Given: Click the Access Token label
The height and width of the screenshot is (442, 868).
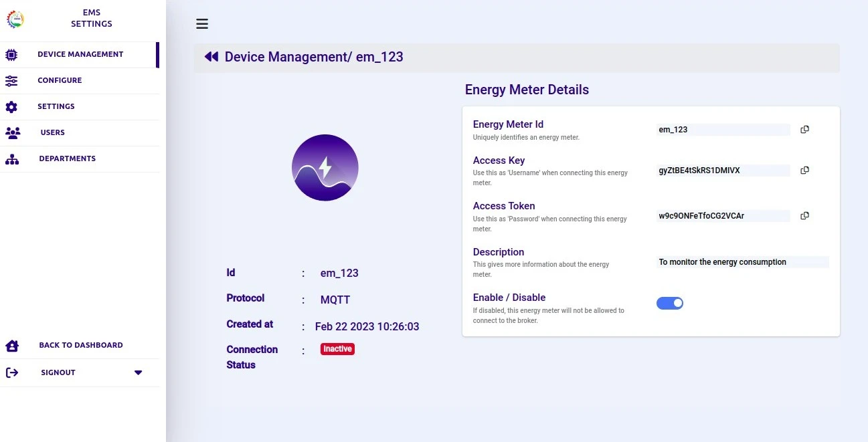Looking at the screenshot, I should coord(504,206).
